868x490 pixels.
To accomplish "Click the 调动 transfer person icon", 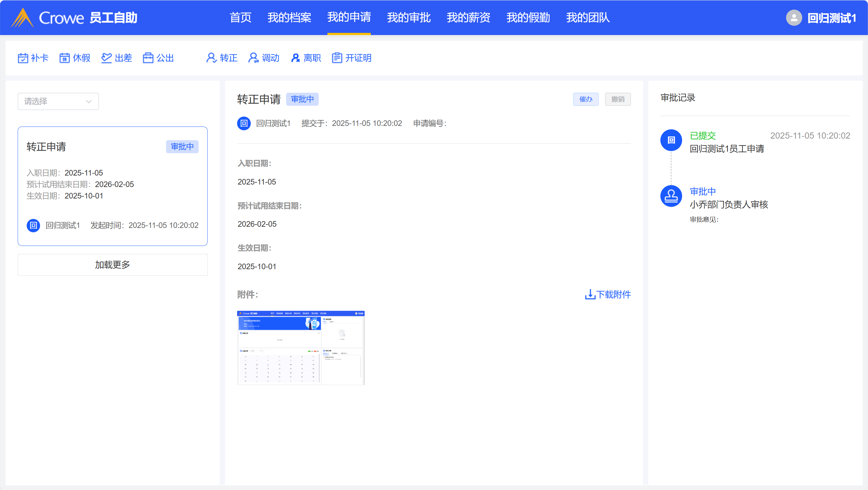I will tap(254, 58).
